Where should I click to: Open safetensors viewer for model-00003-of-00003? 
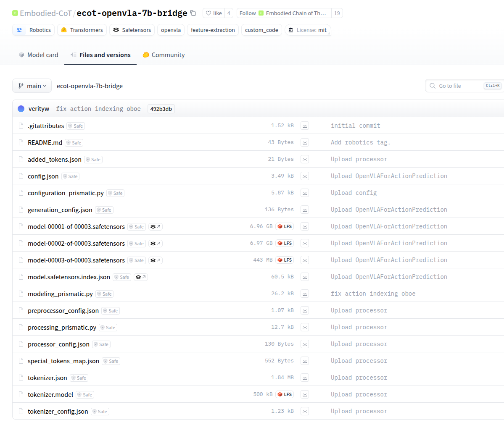[x=155, y=260]
